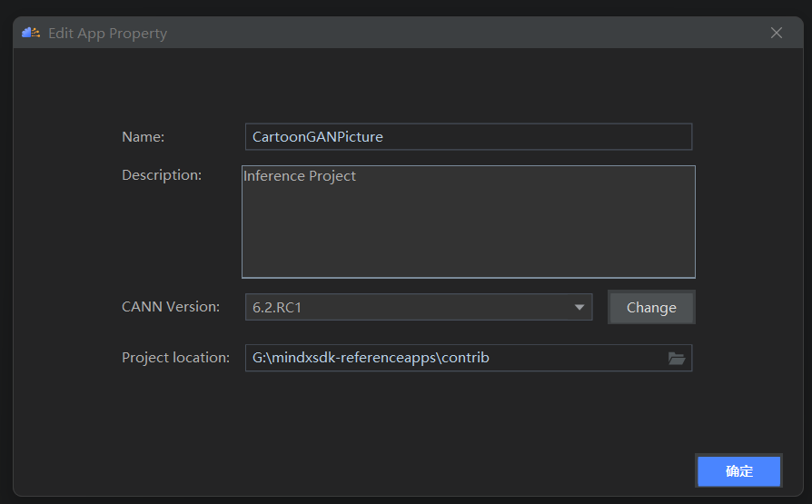Image resolution: width=812 pixels, height=504 pixels.
Task: Place cursor on Inference Project text
Action: point(300,176)
